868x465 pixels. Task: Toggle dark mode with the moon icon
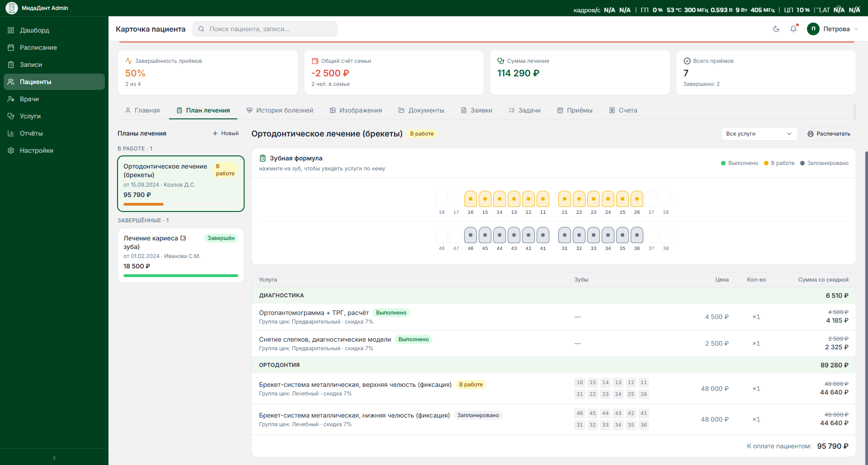pos(776,29)
